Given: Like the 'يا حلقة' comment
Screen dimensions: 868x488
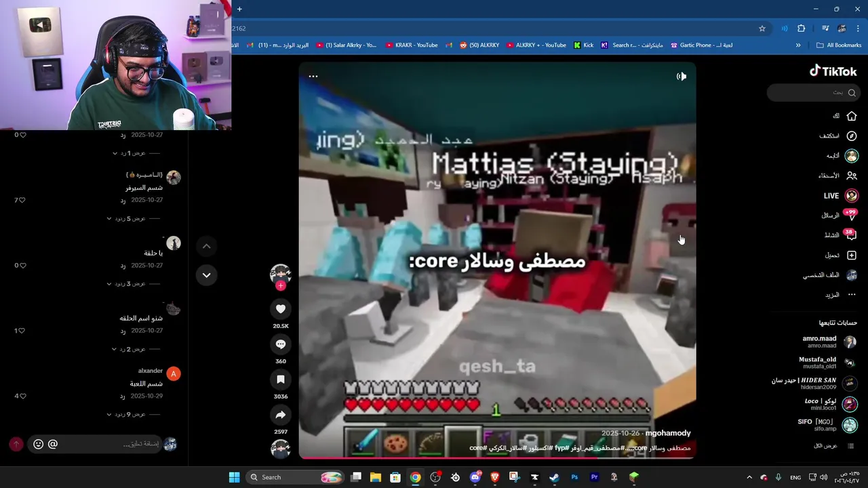Looking at the screenshot, I should pyautogui.click(x=22, y=265).
